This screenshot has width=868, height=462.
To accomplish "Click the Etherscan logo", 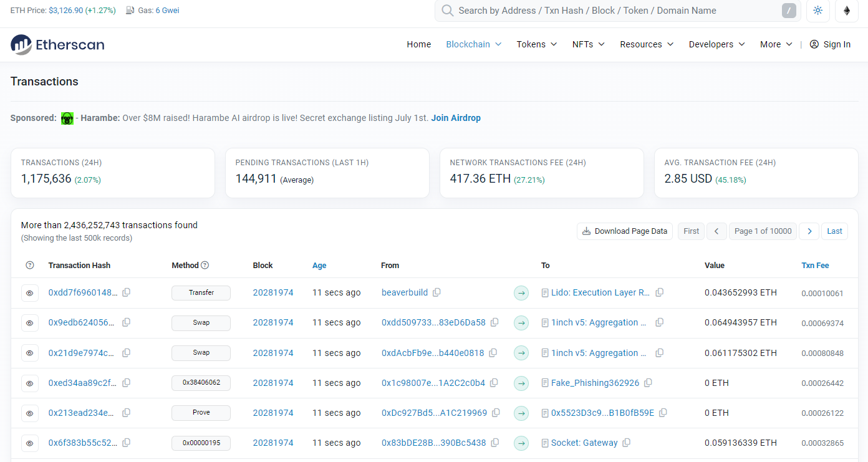I will (57, 44).
